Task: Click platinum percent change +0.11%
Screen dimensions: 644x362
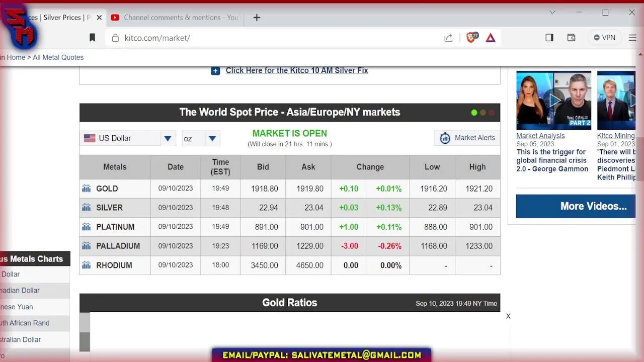Action: 388,227
